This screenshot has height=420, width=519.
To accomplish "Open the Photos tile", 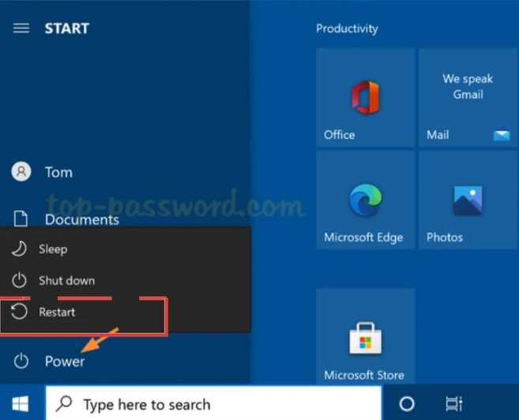I will click(468, 200).
